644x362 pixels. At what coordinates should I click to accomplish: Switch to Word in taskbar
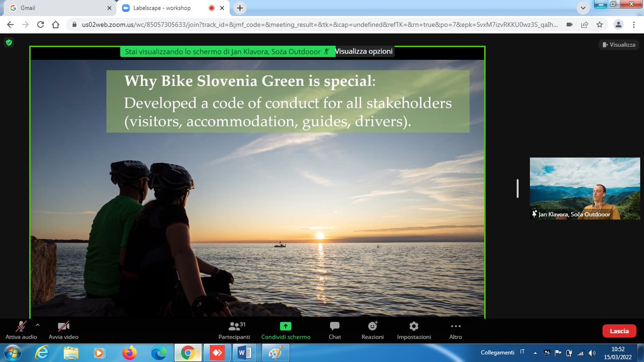click(246, 352)
